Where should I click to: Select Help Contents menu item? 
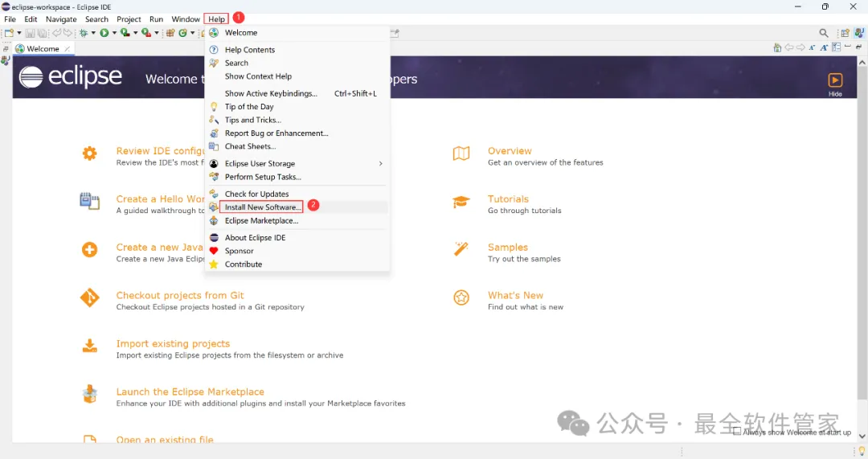click(298, 50)
